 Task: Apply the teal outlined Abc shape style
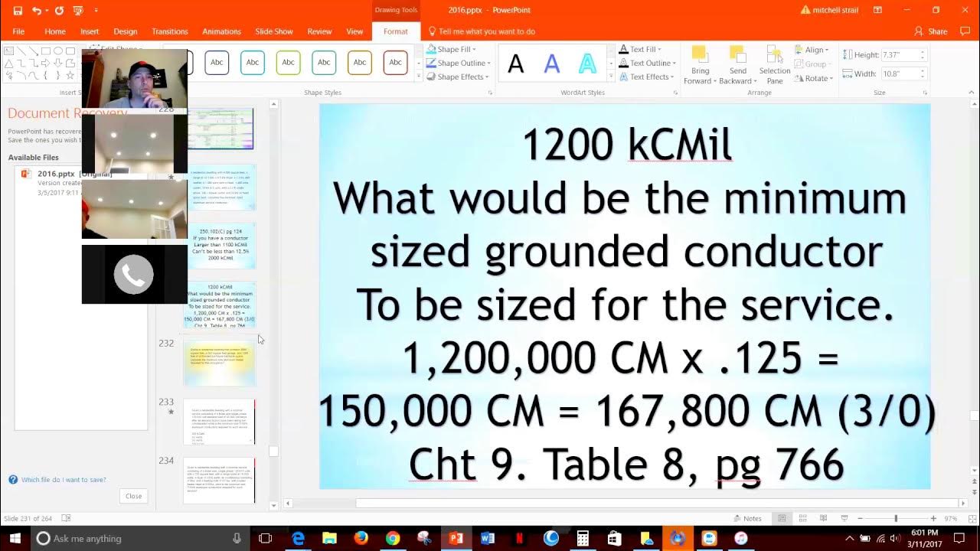[324, 63]
